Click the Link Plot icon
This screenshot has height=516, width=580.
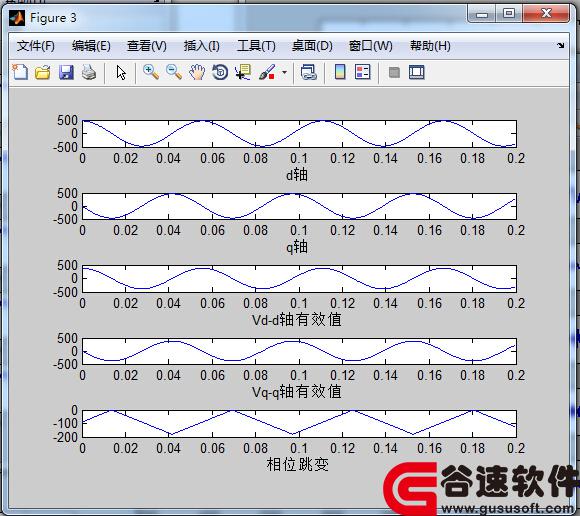coord(309,72)
